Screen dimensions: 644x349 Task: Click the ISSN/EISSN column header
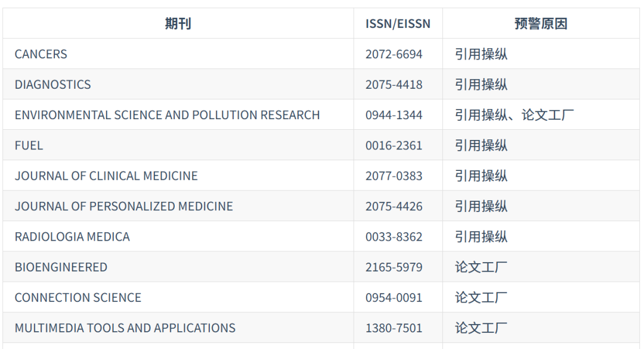[x=398, y=23]
